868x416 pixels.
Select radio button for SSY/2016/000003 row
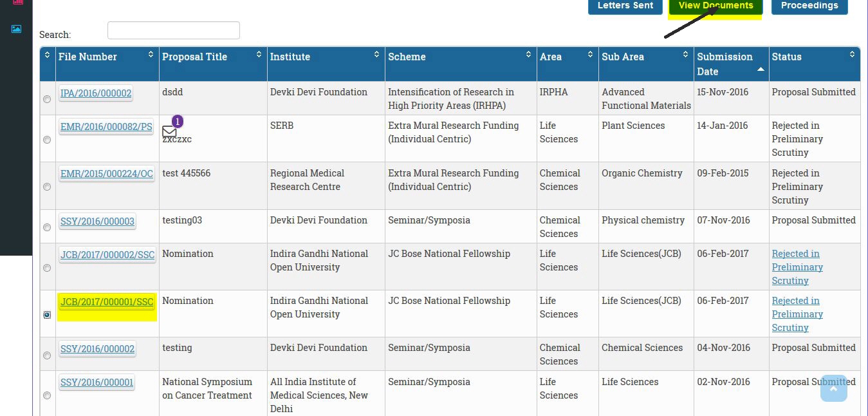click(47, 227)
